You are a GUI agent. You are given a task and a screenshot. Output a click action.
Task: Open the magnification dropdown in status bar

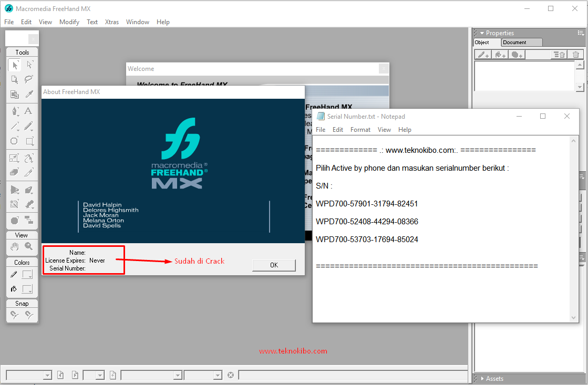[x=47, y=375]
